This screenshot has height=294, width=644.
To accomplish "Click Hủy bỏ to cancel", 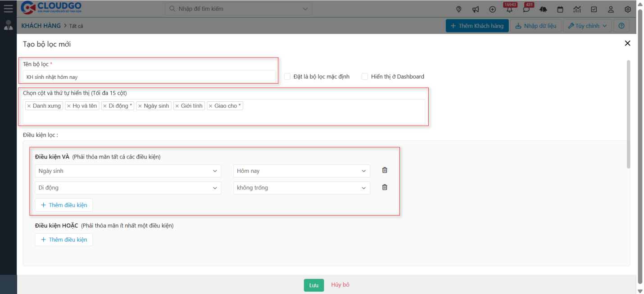I will pos(340,285).
